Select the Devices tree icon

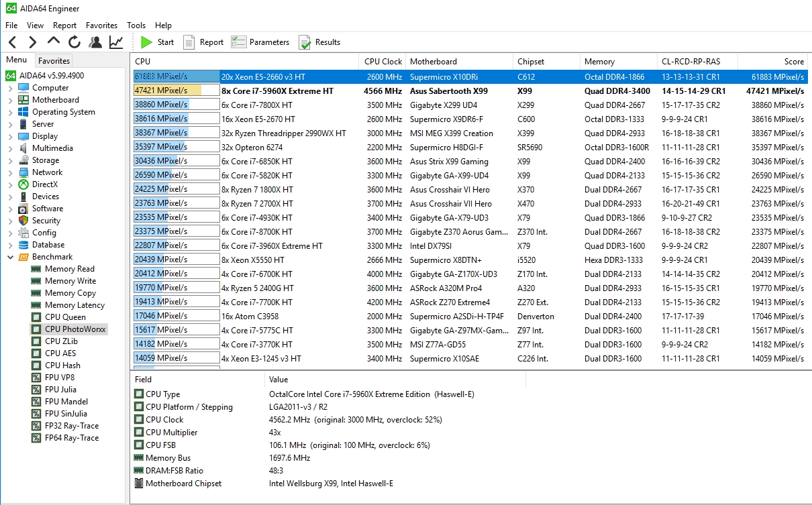23,197
